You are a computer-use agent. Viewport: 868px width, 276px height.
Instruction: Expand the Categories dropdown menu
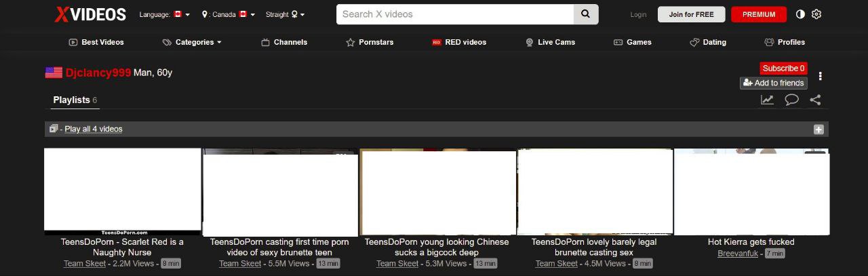(x=194, y=42)
